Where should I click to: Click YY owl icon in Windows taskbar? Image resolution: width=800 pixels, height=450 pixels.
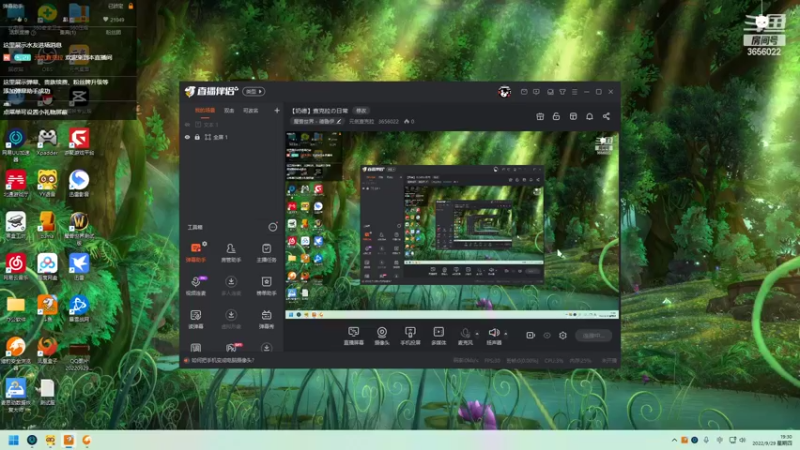(50, 440)
